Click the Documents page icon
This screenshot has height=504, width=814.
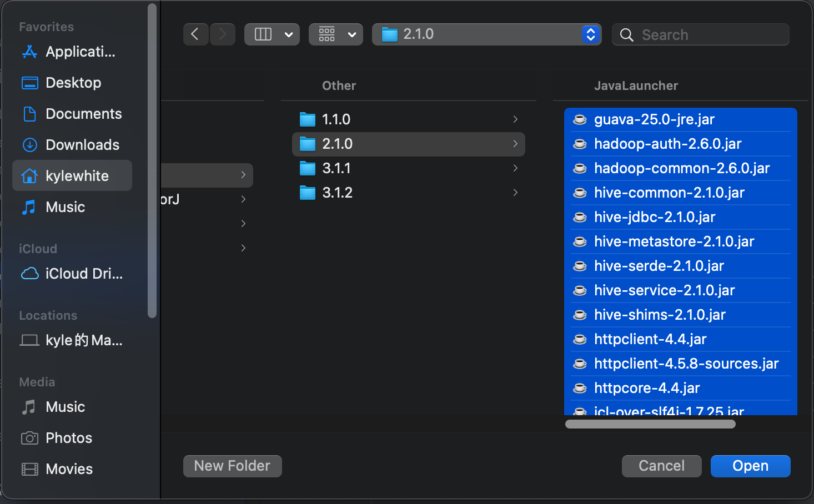pos(29,114)
